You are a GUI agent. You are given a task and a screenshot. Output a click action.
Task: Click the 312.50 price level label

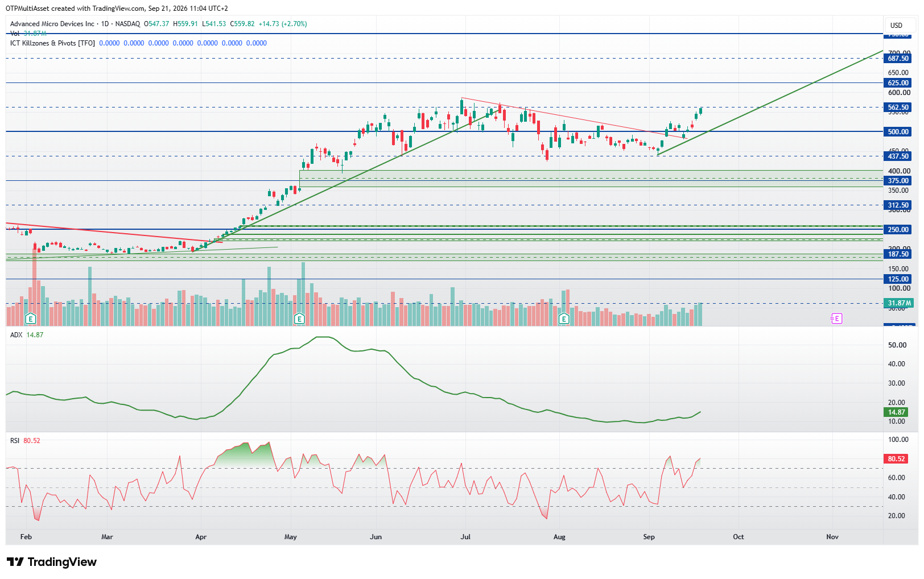pos(898,205)
